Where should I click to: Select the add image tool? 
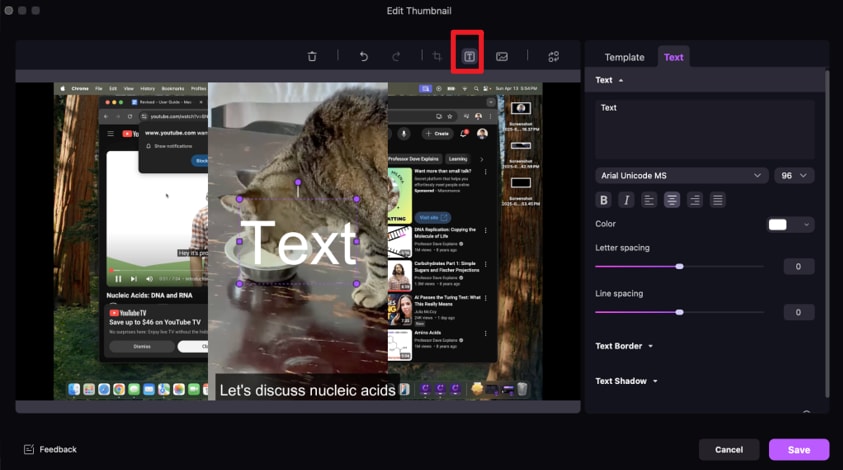(x=502, y=56)
